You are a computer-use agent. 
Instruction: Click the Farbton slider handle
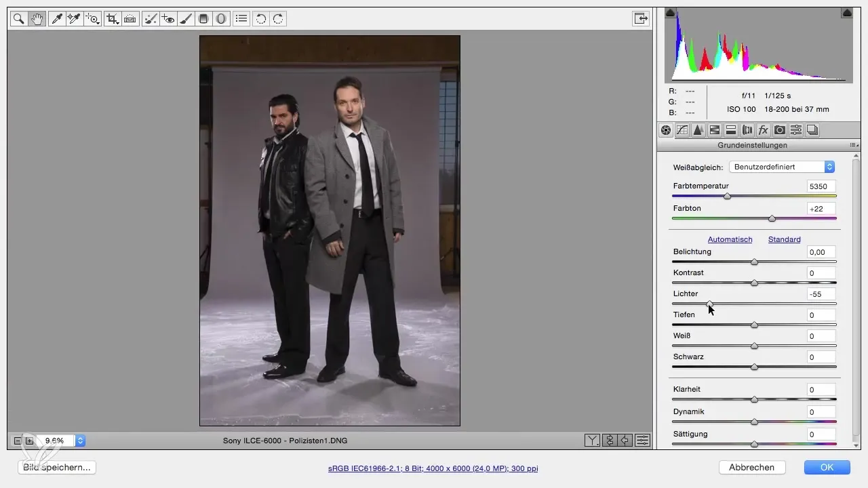point(772,218)
